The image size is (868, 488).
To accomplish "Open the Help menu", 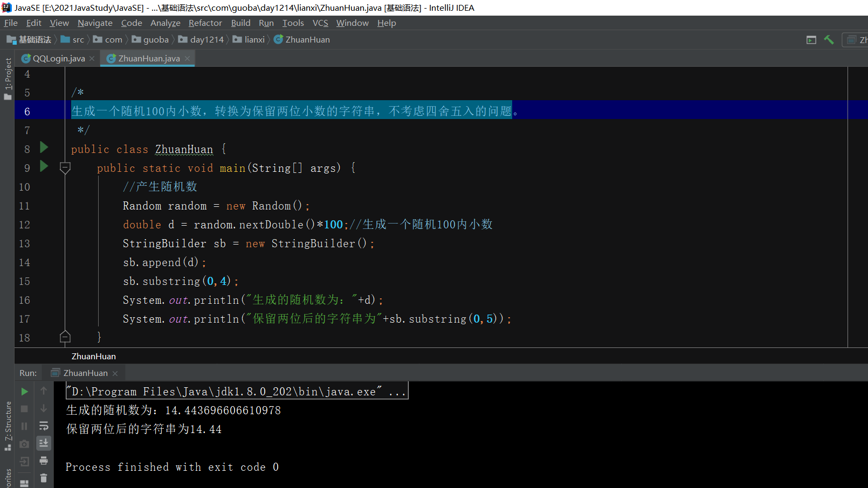I will tap(387, 23).
